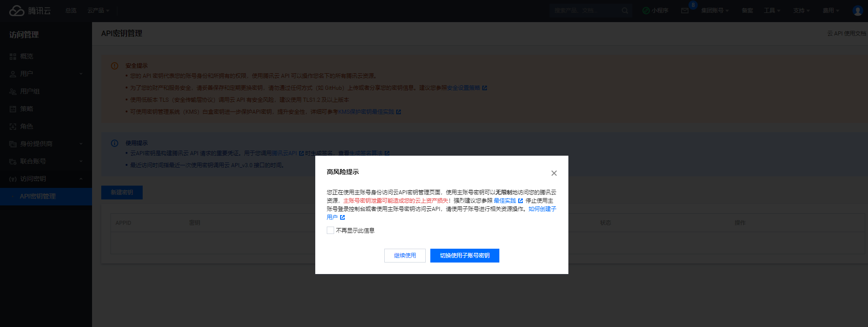The image size is (868, 327).
Task: Open the 云 API 使用文档 link
Action: click(x=847, y=34)
